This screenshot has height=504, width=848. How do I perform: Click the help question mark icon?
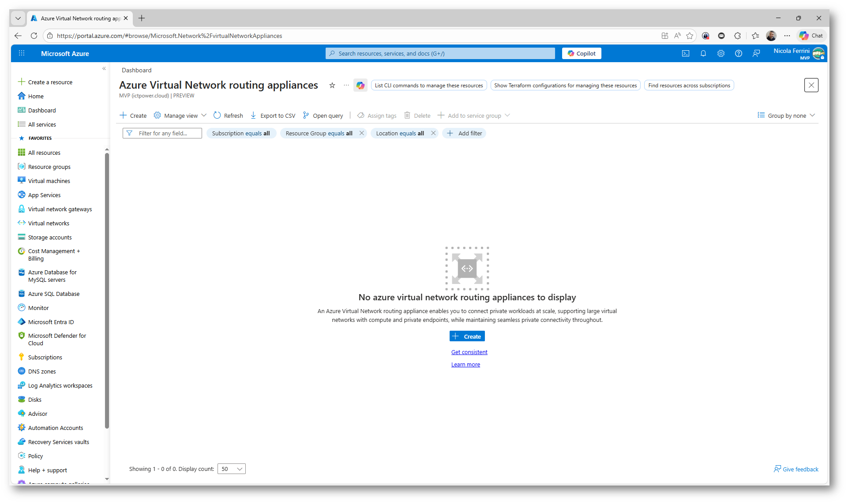coord(738,53)
